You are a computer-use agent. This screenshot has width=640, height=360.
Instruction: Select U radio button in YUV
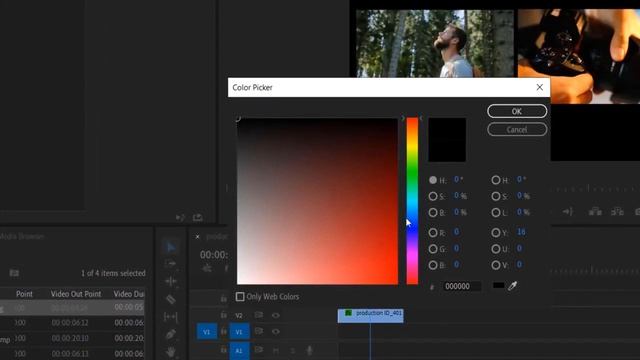click(x=496, y=249)
